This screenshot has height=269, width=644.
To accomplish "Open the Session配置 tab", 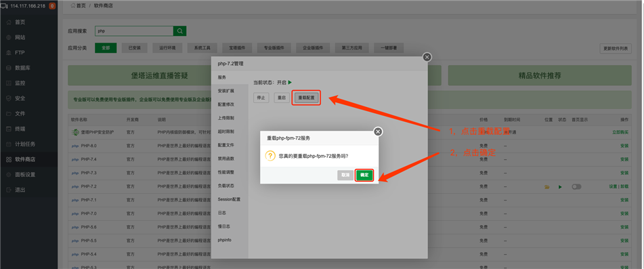I will tap(230, 199).
